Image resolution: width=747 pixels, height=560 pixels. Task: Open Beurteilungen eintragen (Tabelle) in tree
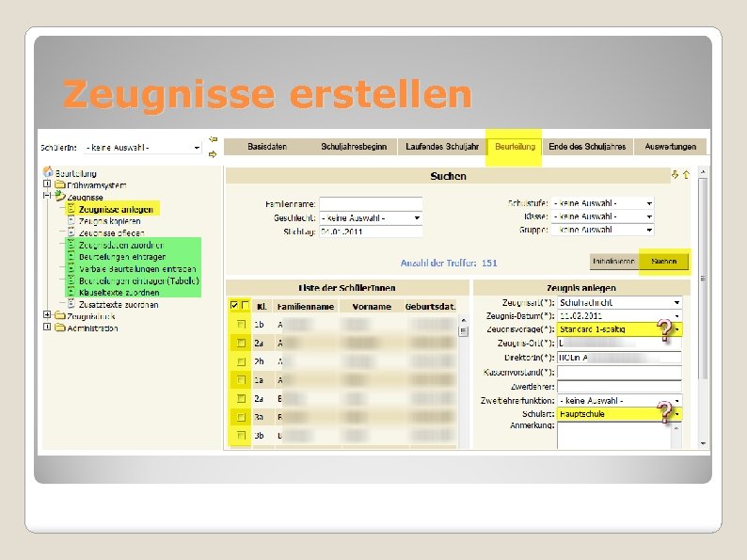pos(138,280)
